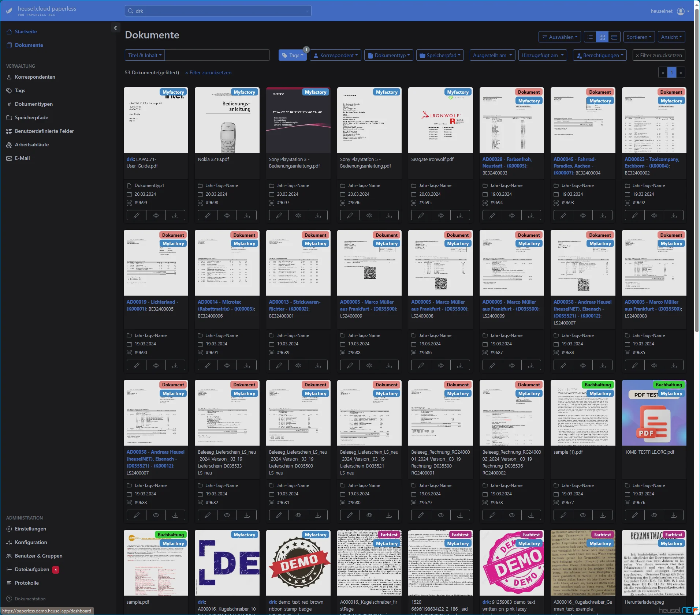Edit the Nokia 3210.pdf document
Screen dimensions: 700x615
point(208,215)
